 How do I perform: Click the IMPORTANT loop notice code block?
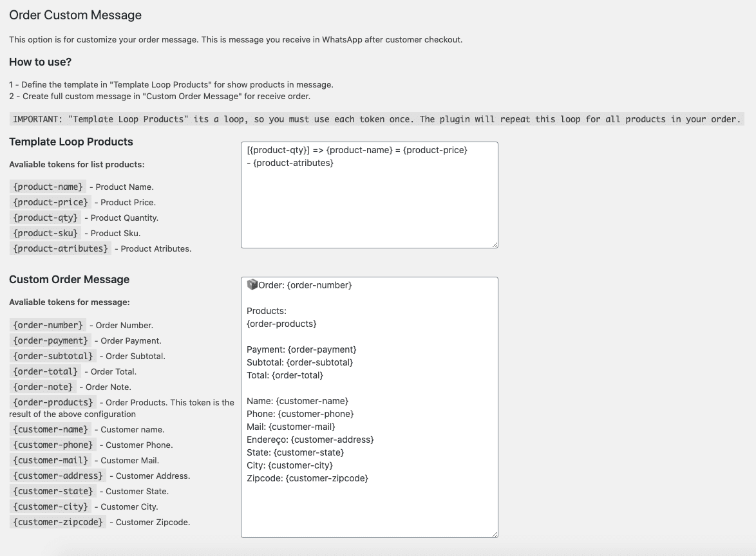377,119
